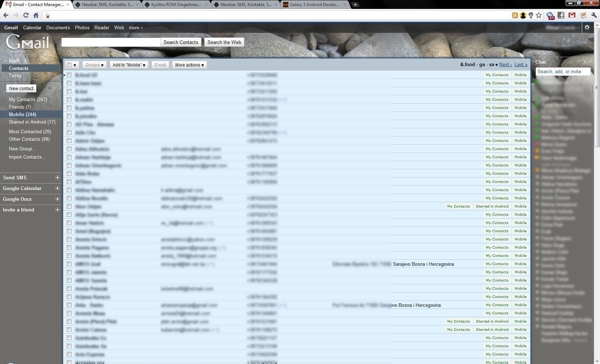Open the Chat options dropdown arrow

pyautogui.click(x=585, y=62)
